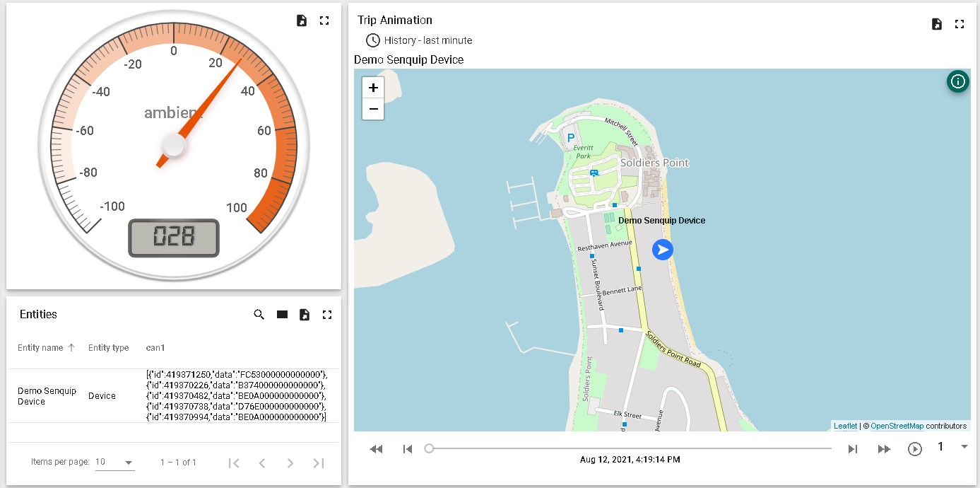The image size is (980, 488).
Task: Expand Trip Animation to fullscreen
Action: 960,24
